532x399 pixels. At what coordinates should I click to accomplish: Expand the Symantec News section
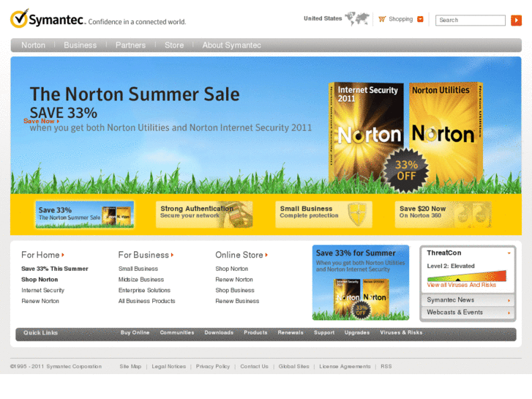[x=468, y=300]
